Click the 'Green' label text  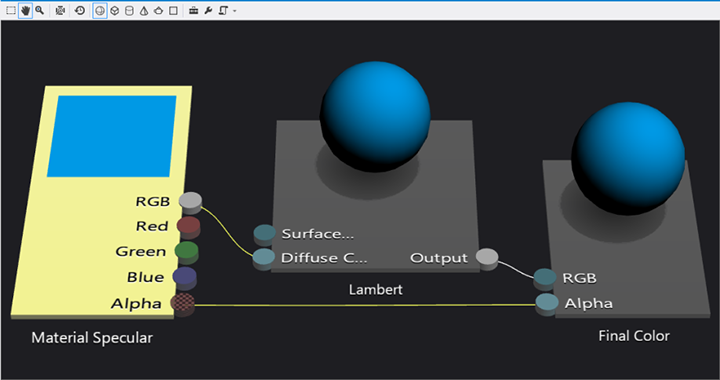(141, 251)
